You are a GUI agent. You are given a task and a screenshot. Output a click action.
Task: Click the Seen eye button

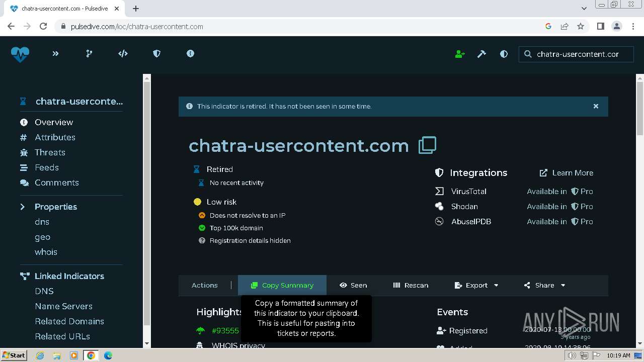pyautogui.click(x=353, y=285)
